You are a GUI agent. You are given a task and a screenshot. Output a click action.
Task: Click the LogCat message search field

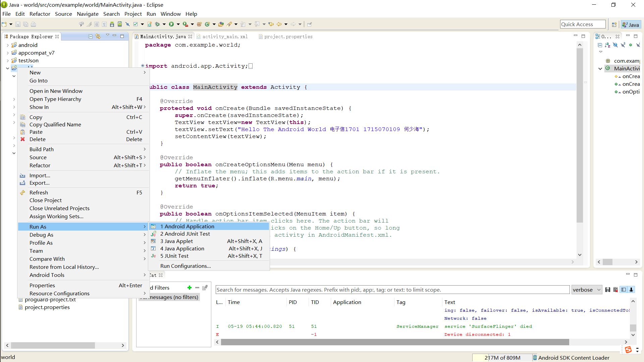pos(392,290)
